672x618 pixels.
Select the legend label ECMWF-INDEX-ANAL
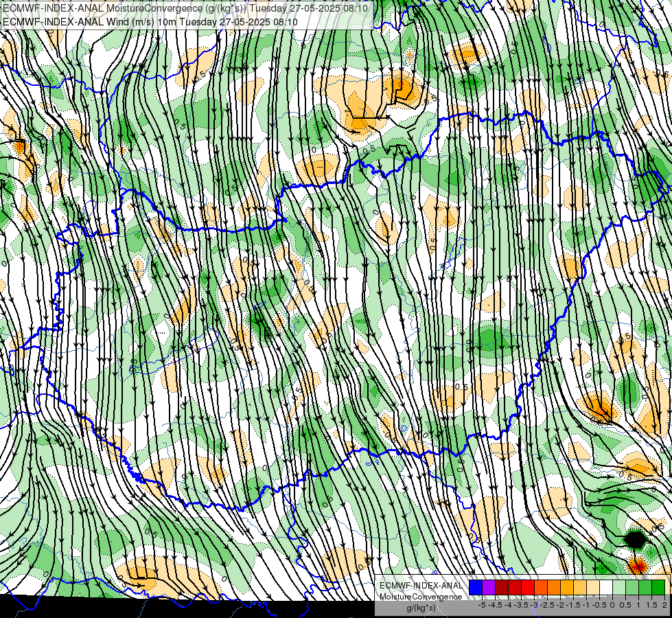tap(421, 586)
